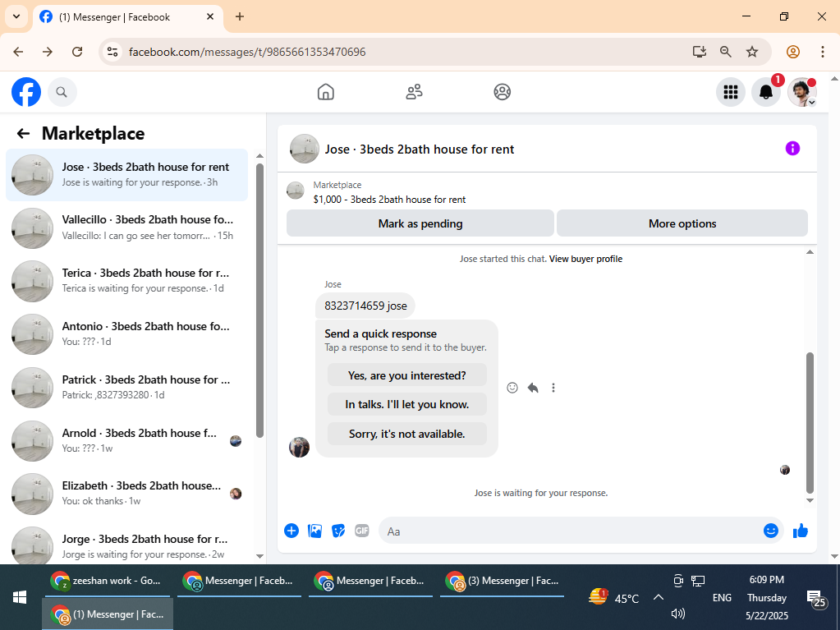Open the emoji picker in message box
The height and width of the screenshot is (630, 840).
pos(770,531)
